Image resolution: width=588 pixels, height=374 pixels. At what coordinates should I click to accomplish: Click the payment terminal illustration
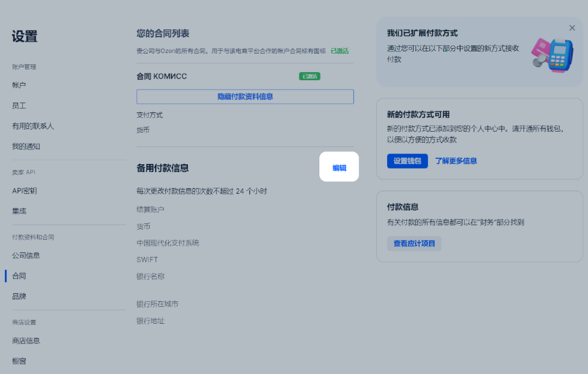pyautogui.click(x=552, y=55)
